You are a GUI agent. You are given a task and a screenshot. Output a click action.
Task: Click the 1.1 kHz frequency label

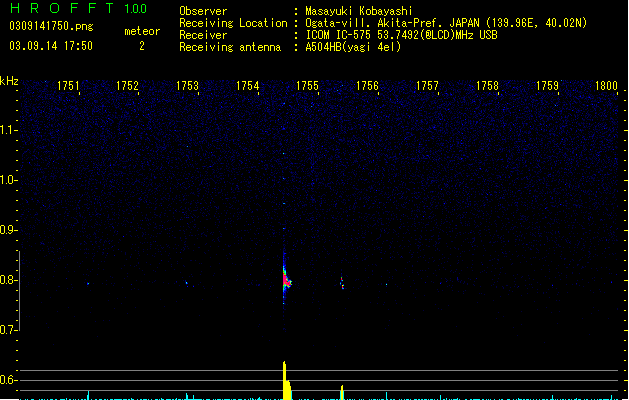point(8,130)
